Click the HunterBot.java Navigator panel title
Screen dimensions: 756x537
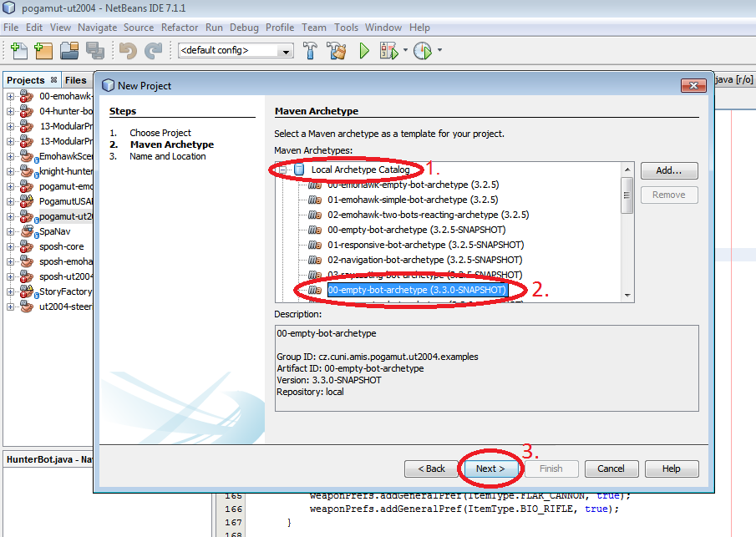point(49,459)
